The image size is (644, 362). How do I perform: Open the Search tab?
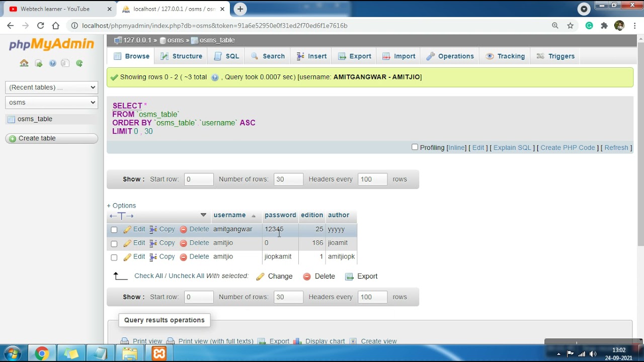(268, 56)
